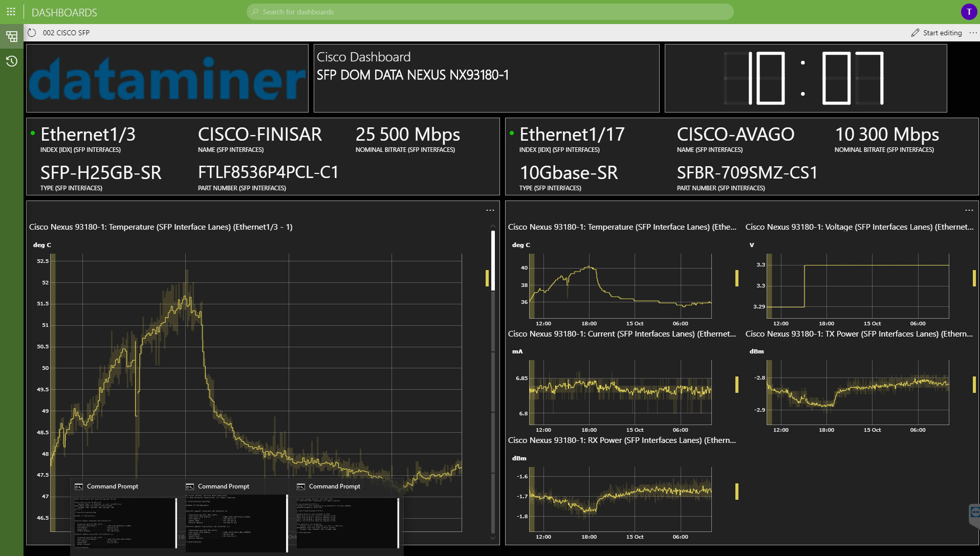The height and width of the screenshot is (556, 980).
Task: Click the 25 500 Mbps nominal bitrate
Action: [408, 135]
